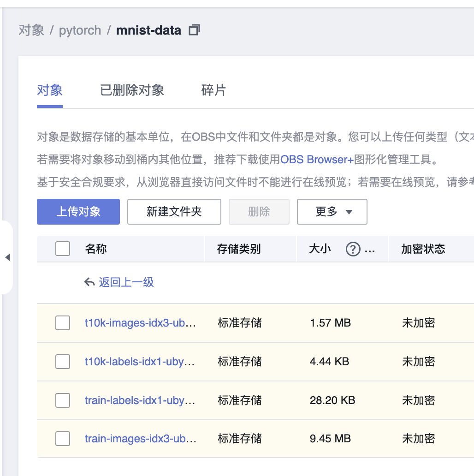
Task: Click the copy path icon beside mnist-data
Action: (194, 30)
